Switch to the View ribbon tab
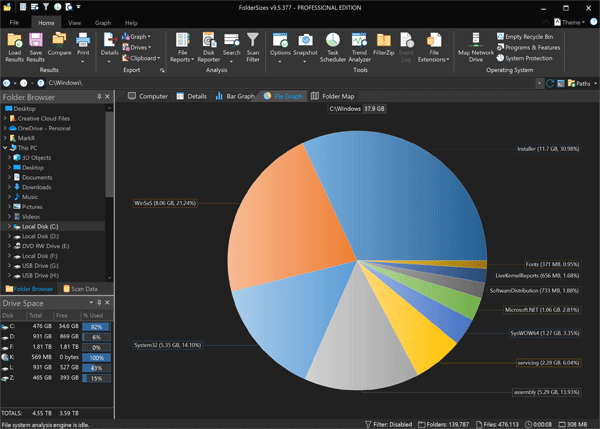 pos(74,23)
